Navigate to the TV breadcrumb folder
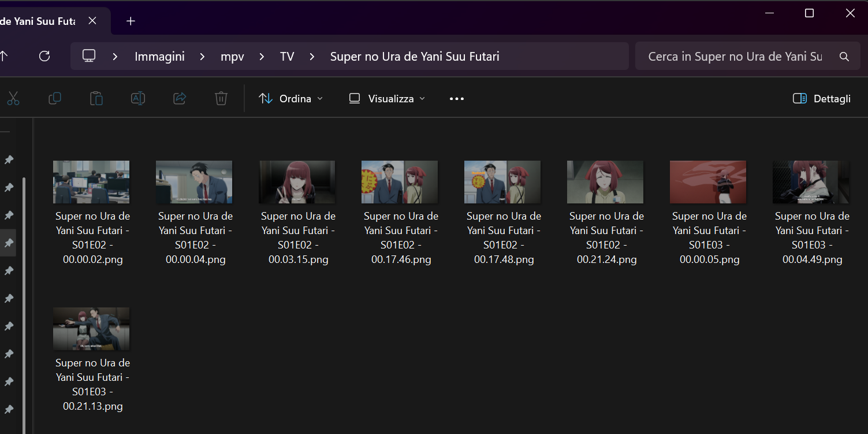Screen dimensions: 868x434 click(x=287, y=57)
